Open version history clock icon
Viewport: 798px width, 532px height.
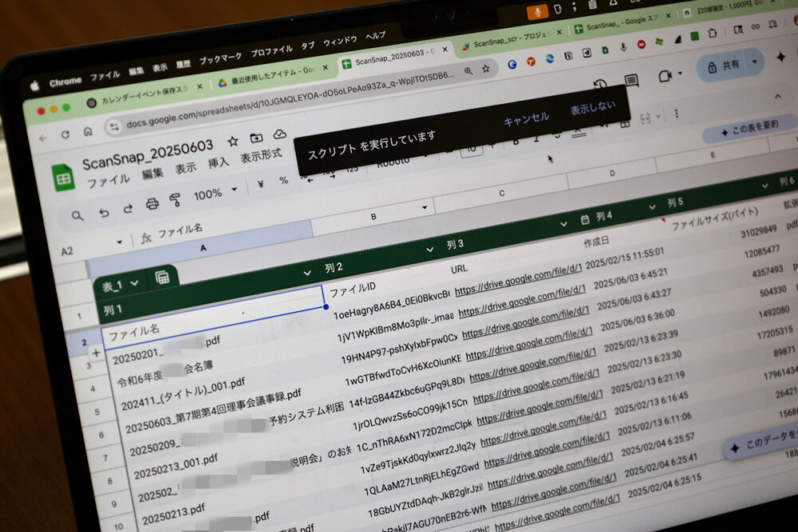[x=600, y=85]
